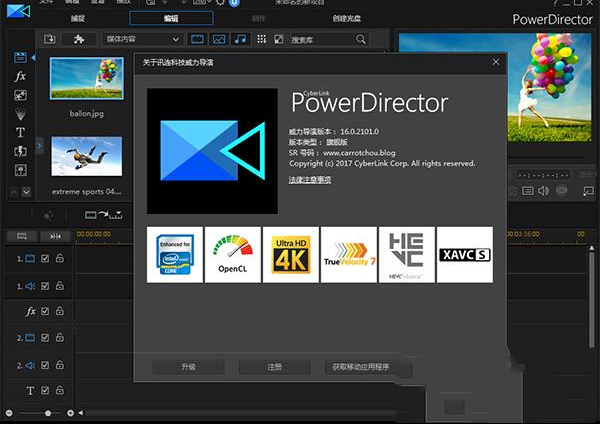Expand the library side panel arrow

40,146
